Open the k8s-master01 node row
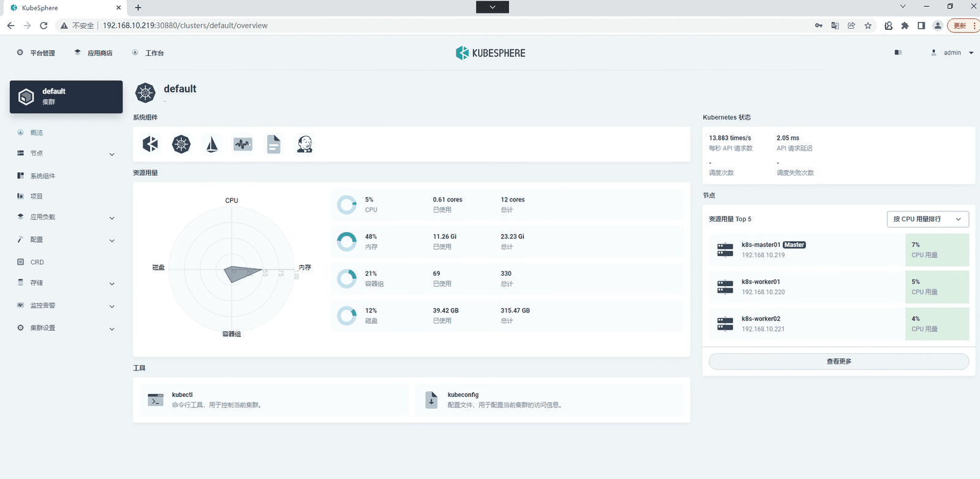The image size is (980, 479). 839,250
